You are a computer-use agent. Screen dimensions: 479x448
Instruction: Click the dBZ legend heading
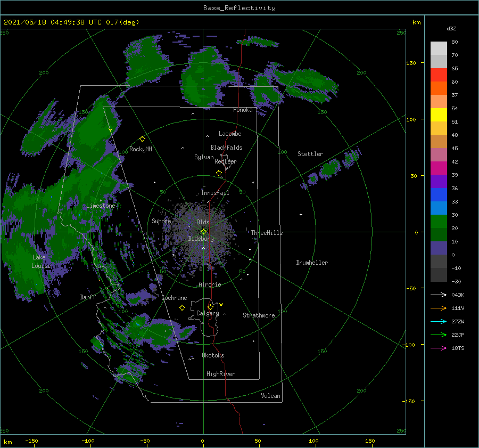click(x=451, y=28)
